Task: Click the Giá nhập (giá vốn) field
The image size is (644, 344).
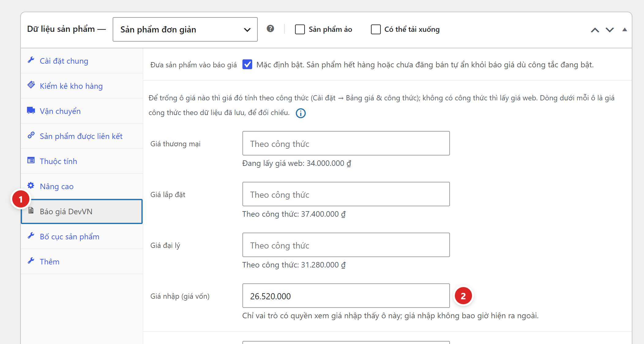Action: pos(346,296)
